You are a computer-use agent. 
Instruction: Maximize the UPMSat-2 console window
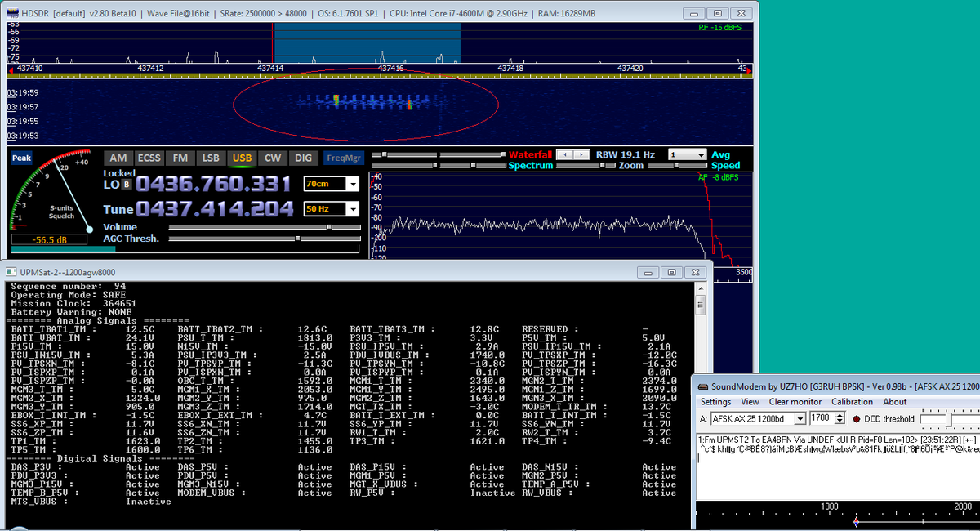(x=670, y=271)
